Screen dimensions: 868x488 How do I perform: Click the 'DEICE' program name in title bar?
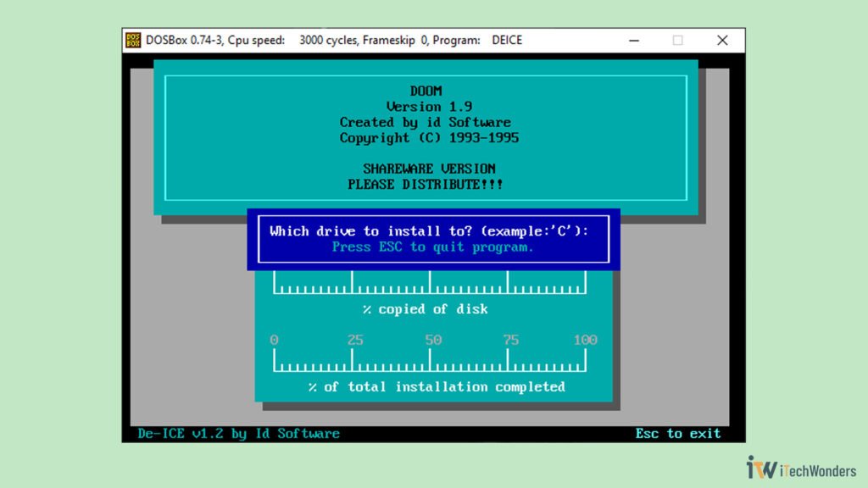click(505, 40)
